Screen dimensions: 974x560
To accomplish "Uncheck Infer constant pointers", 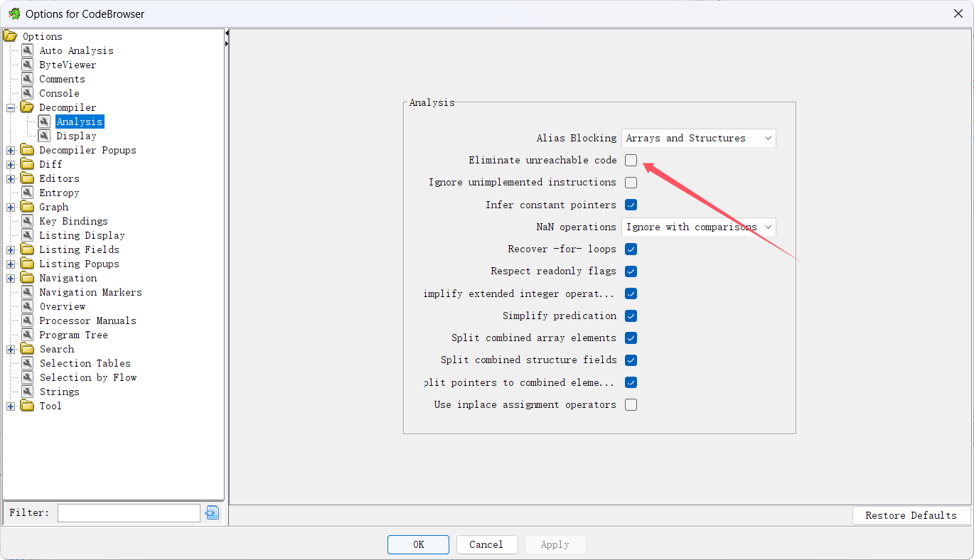I will [x=631, y=205].
